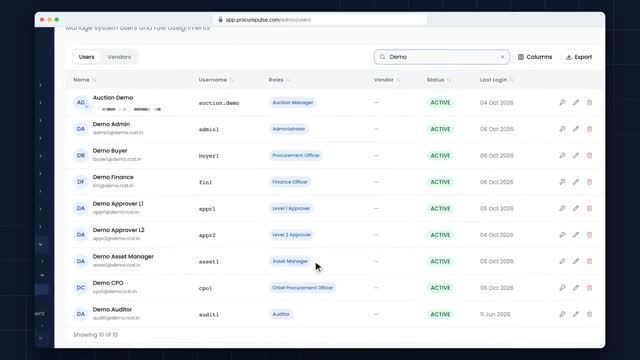
Task: Select username auction.demo
Action: pyautogui.click(x=219, y=103)
